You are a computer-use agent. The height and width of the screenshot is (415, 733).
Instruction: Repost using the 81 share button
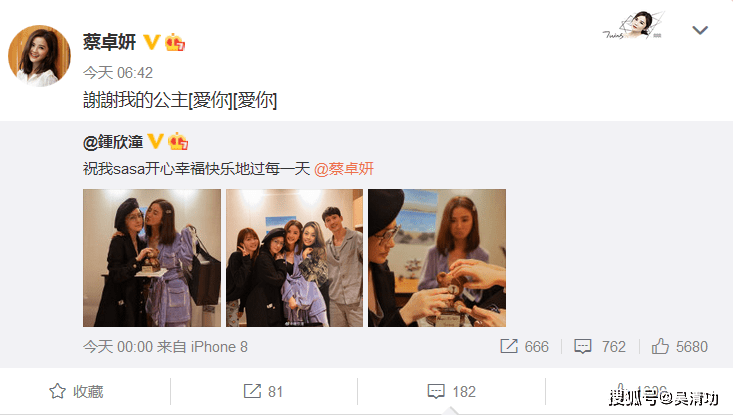pyautogui.click(x=264, y=391)
